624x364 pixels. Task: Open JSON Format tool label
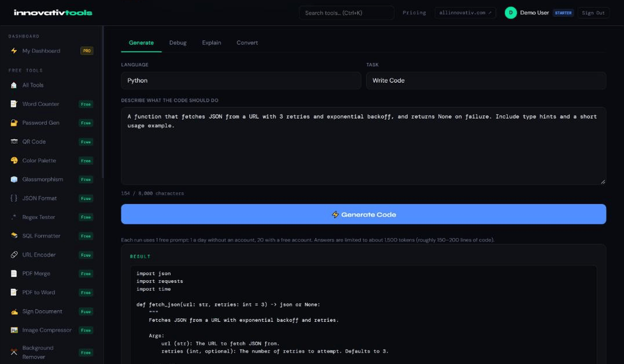(40, 198)
